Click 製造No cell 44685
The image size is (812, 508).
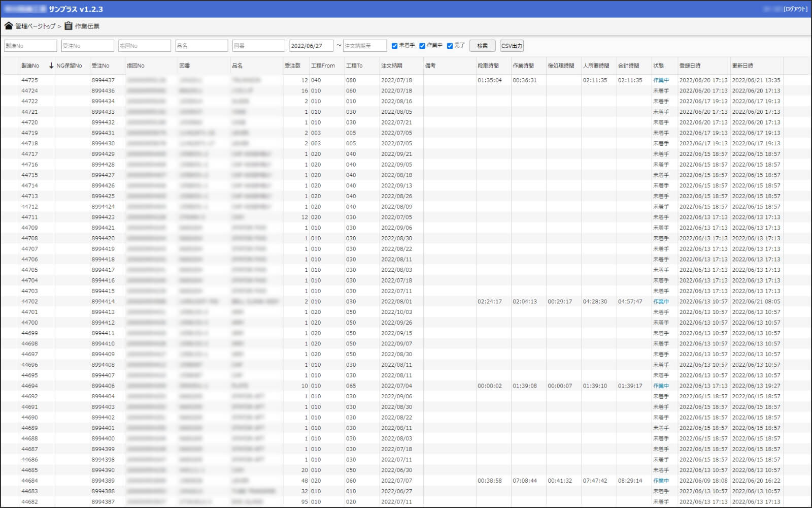click(29, 470)
